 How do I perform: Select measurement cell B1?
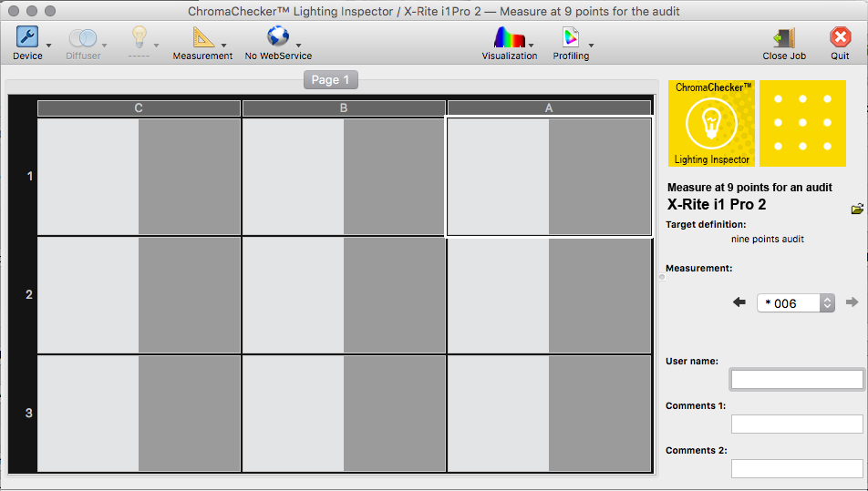(x=344, y=177)
